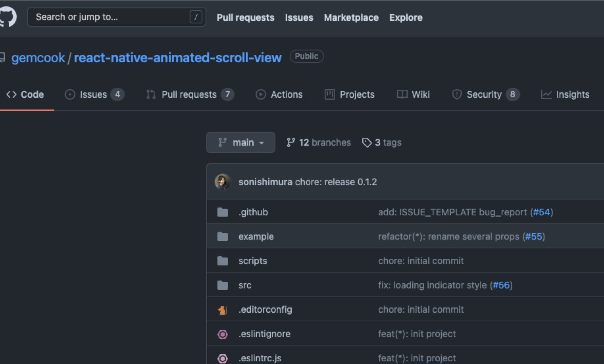Open react-native-animated-scroll-view repository link

coord(178,58)
